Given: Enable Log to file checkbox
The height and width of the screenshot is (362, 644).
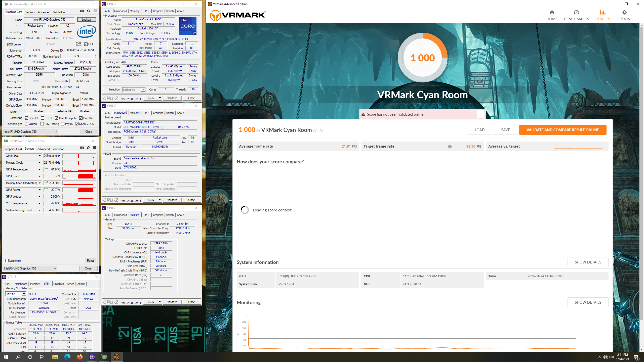Looking at the screenshot, I should [7, 261].
